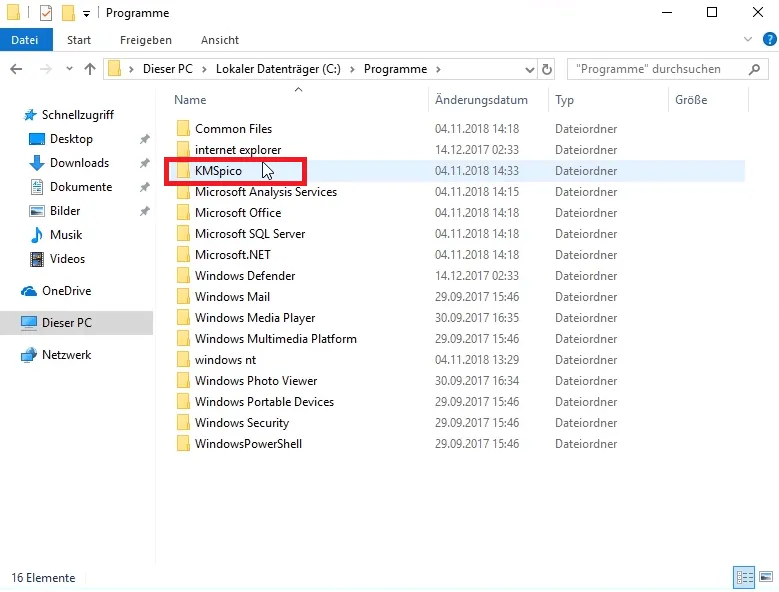Open the recent locations dropdown arrow
Image resolution: width=779 pixels, height=592 pixels.
tap(69, 69)
